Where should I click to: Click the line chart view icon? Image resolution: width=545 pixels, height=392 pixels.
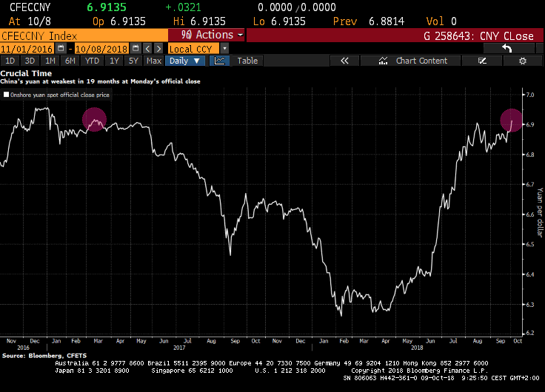coord(221,61)
